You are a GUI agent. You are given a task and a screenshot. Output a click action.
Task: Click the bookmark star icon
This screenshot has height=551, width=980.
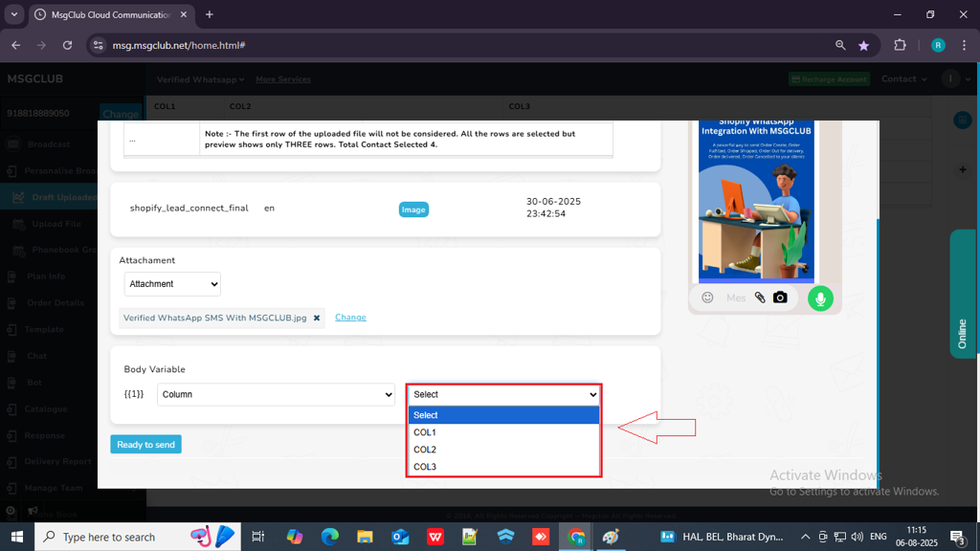pos(864,45)
